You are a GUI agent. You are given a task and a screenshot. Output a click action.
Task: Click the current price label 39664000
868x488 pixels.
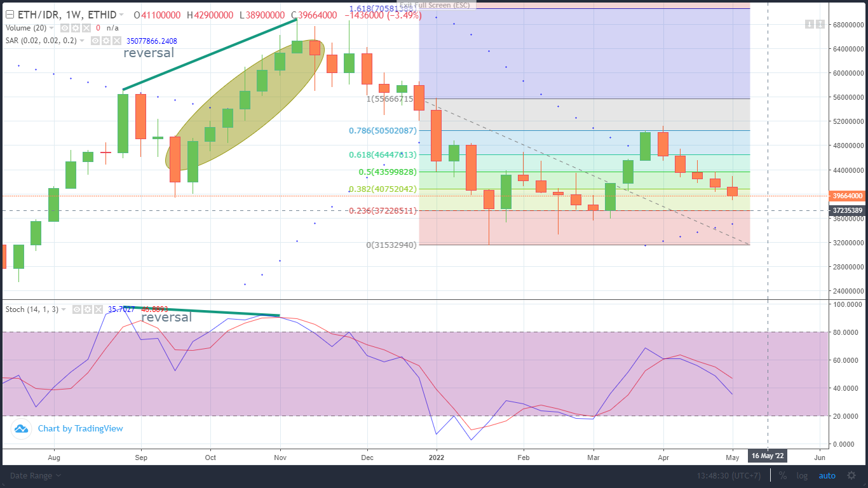point(848,196)
